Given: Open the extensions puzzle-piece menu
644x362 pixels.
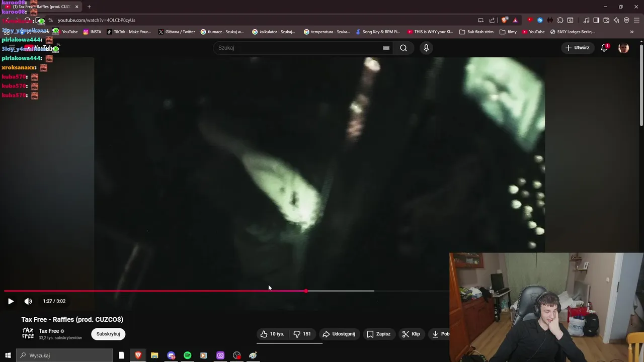Looking at the screenshot, I should pyautogui.click(x=560, y=20).
